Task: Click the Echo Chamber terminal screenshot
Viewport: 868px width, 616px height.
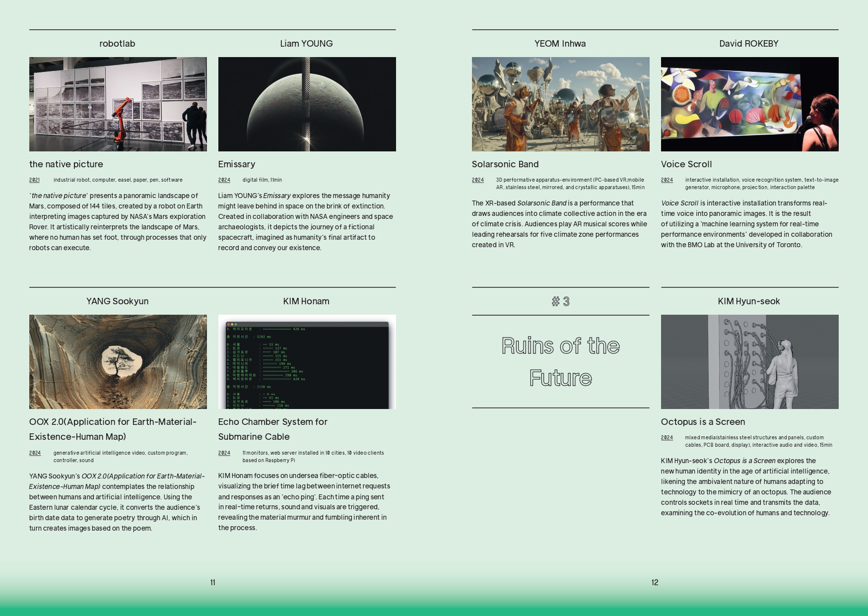Action: pyautogui.click(x=307, y=362)
